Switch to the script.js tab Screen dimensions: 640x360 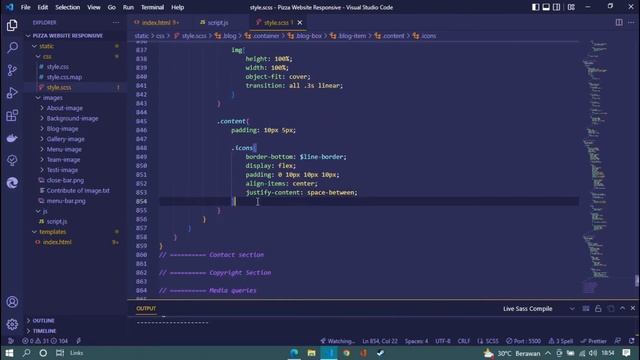pyautogui.click(x=217, y=22)
